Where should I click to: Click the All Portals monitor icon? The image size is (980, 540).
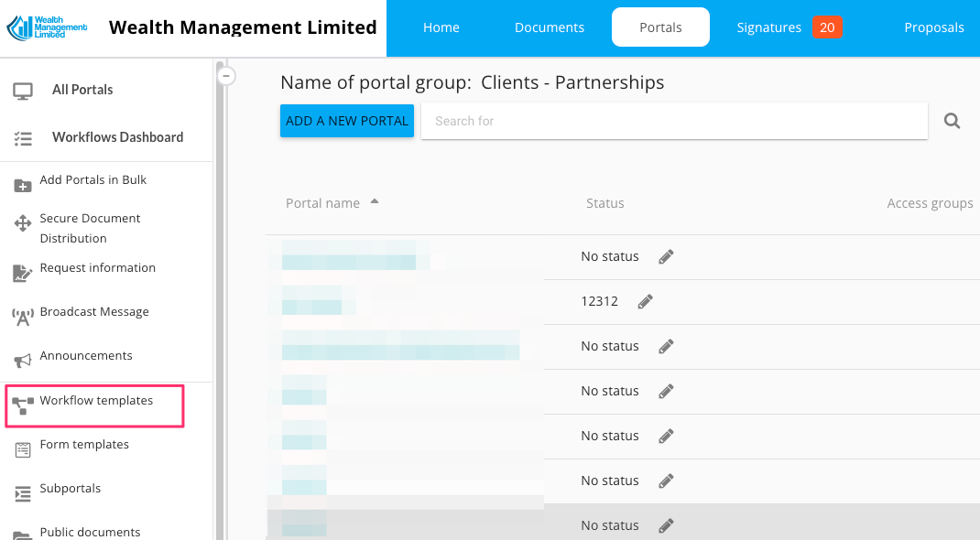(x=23, y=91)
